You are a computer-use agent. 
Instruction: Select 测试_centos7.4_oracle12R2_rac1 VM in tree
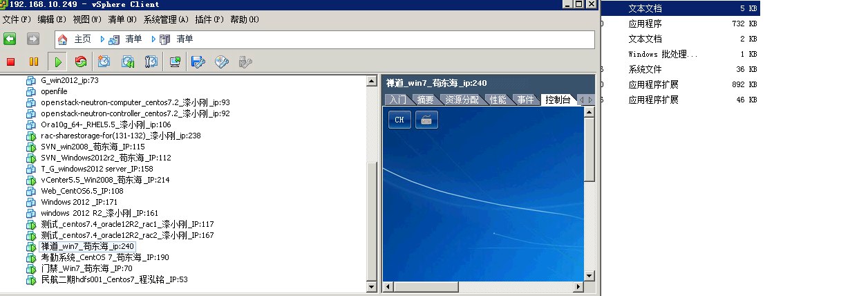click(127, 224)
